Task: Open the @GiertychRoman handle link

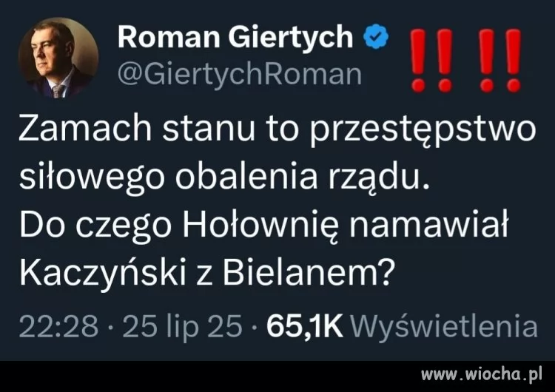Action: pos(240,75)
